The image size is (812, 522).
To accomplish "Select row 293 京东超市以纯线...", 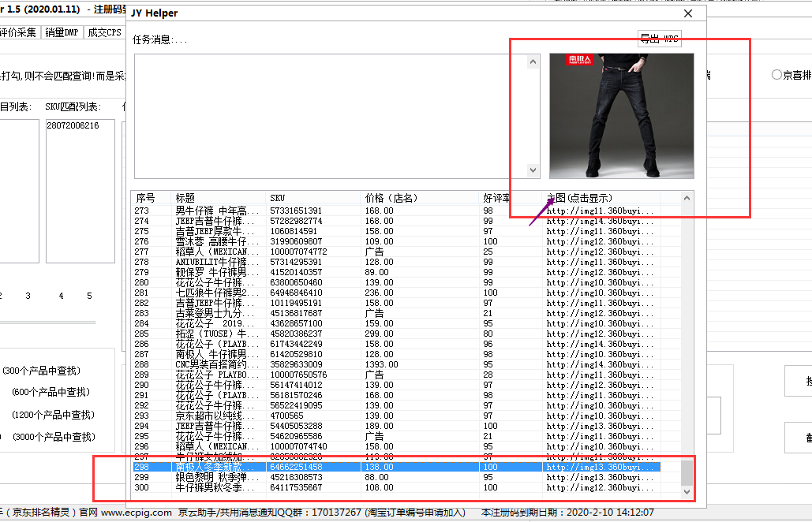I will click(x=395, y=416).
